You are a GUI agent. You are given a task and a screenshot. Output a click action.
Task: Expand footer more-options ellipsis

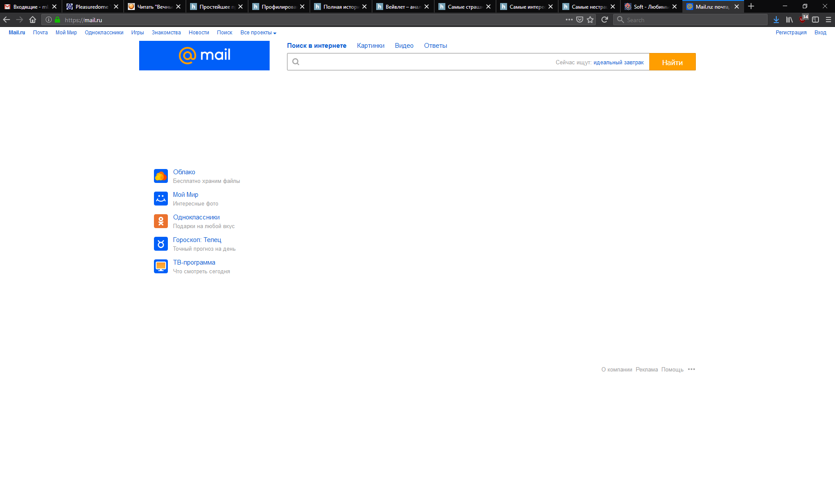(x=691, y=369)
